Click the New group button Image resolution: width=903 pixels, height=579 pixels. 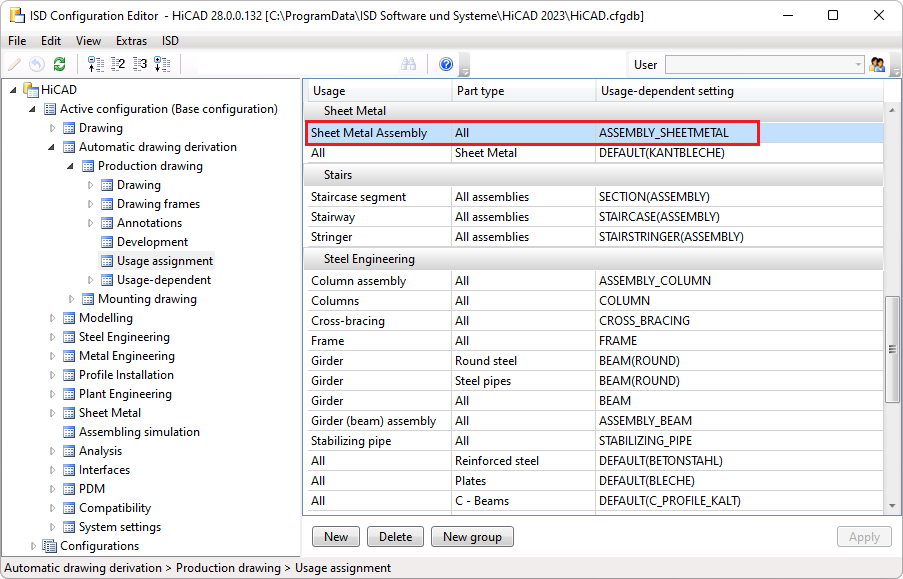tap(472, 536)
